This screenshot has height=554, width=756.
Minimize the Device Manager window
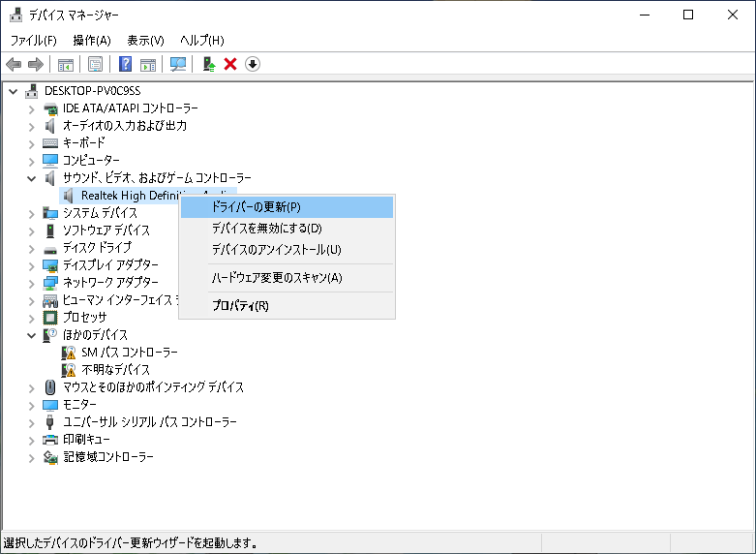tap(645, 15)
